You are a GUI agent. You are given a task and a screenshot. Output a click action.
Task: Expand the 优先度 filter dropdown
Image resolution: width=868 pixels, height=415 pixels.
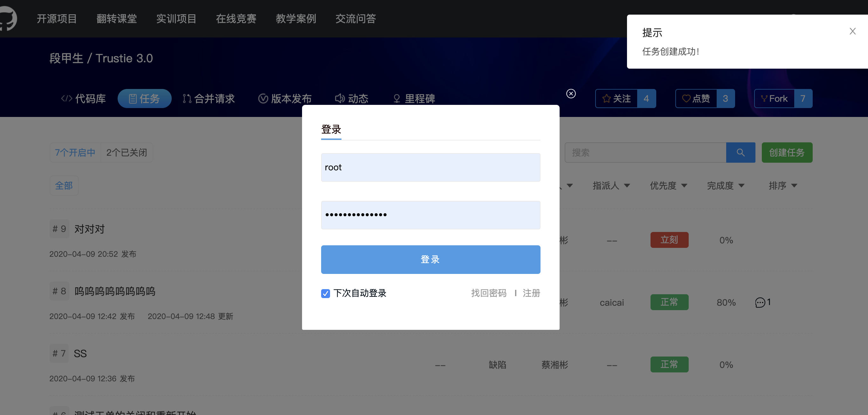point(669,186)
